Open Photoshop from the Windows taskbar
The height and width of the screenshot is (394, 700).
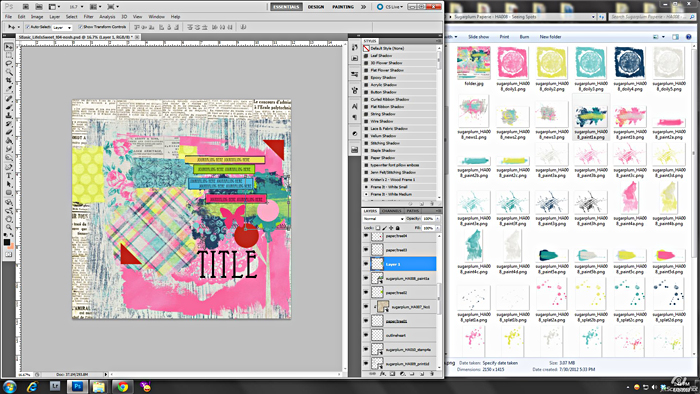77,386
